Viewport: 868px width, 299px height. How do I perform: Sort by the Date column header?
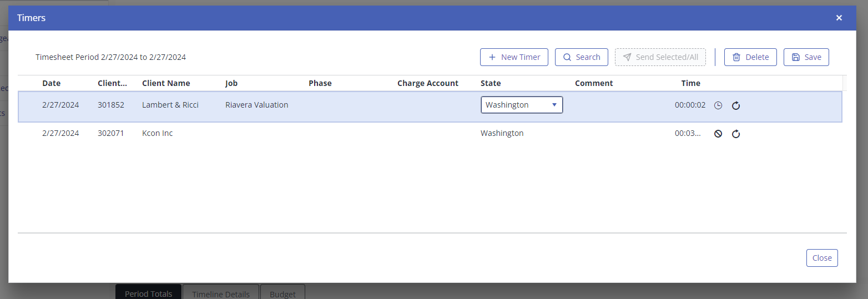click(x=52, y=83)
